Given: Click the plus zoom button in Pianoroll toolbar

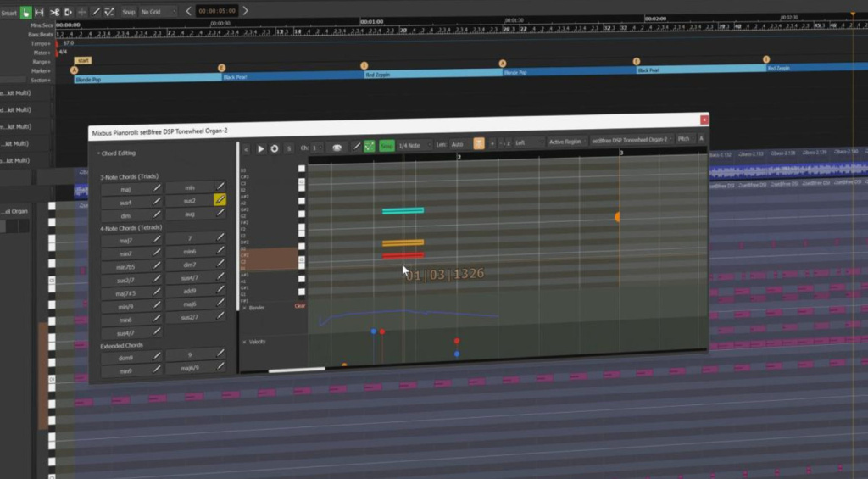Looking at the screenshot, I should click(x=492, y=143).
